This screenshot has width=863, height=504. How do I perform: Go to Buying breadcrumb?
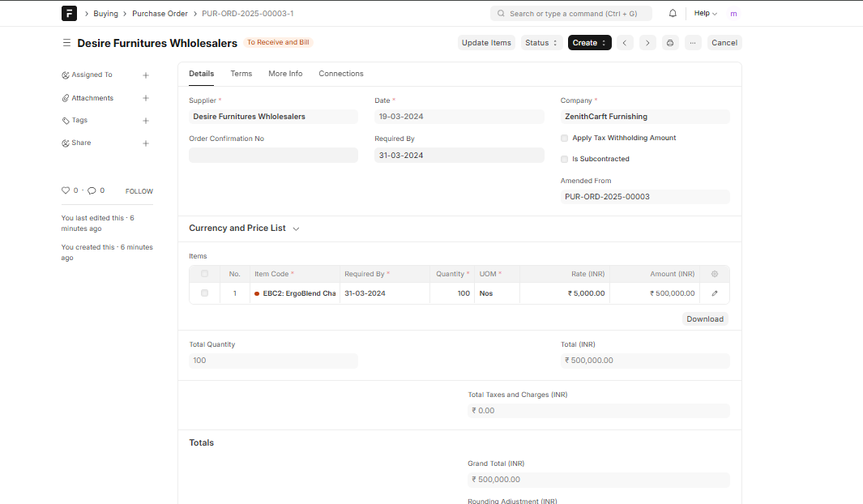tap(105, 13)
